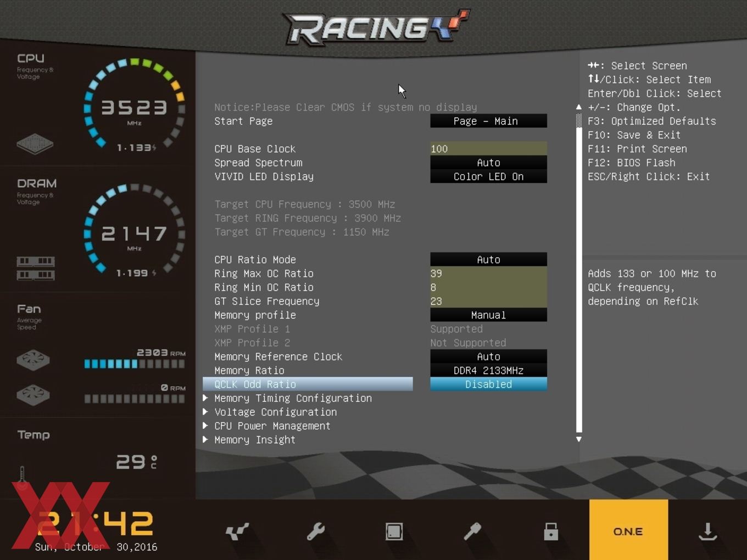Open the Spread Spectrum Auto dropdown

pyautogui.click(x=488, y=163)
